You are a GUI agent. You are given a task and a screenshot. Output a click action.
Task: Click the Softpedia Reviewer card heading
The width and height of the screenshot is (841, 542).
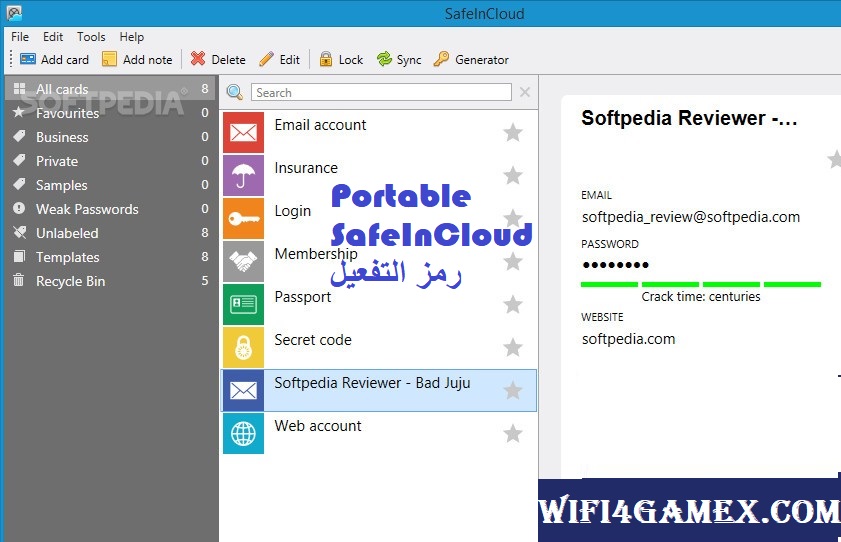(689, 118)
